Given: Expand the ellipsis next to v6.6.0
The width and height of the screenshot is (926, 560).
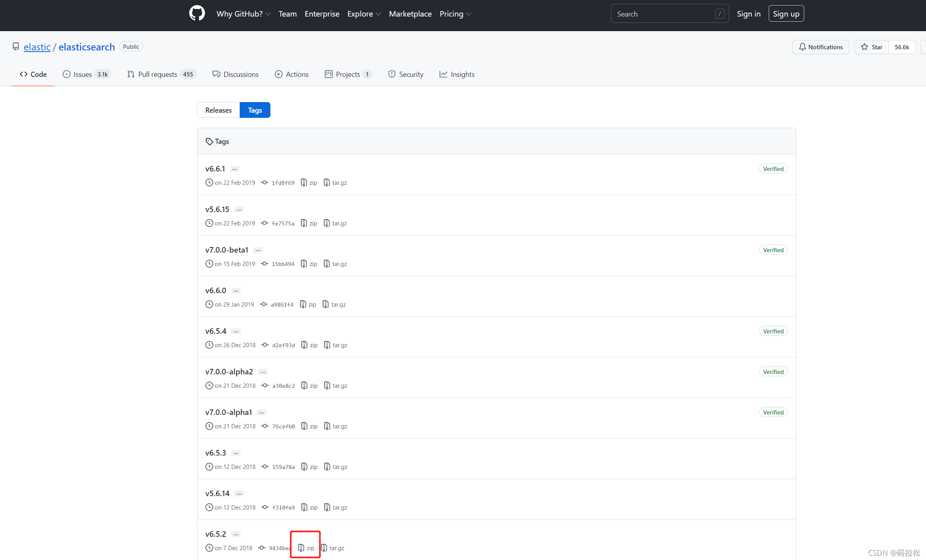Looking at the screenshot, I should click(236, 291).
